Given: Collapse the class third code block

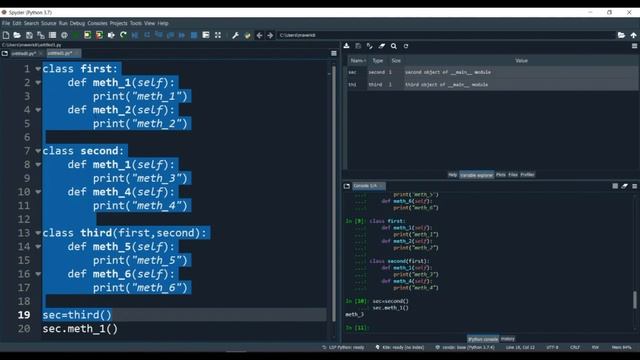Looking at the screenshot, I should tap(38, 233).
